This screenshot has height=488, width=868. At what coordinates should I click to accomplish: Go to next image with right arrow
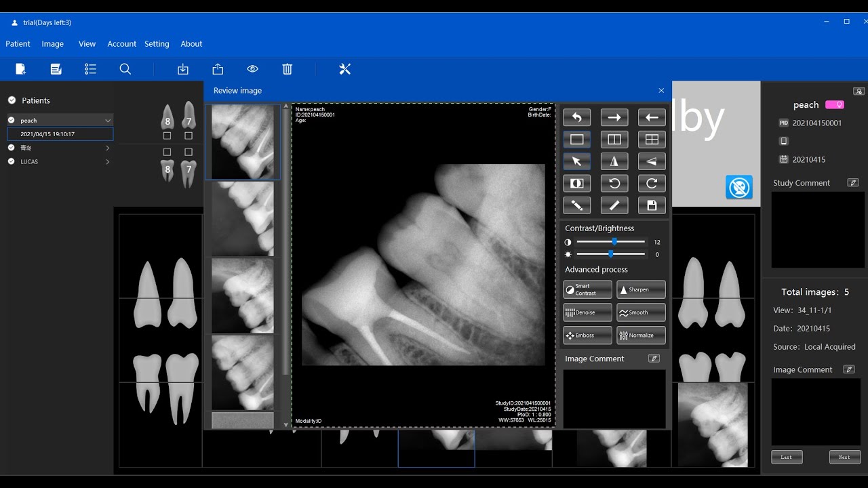click(x=614, y=117)
